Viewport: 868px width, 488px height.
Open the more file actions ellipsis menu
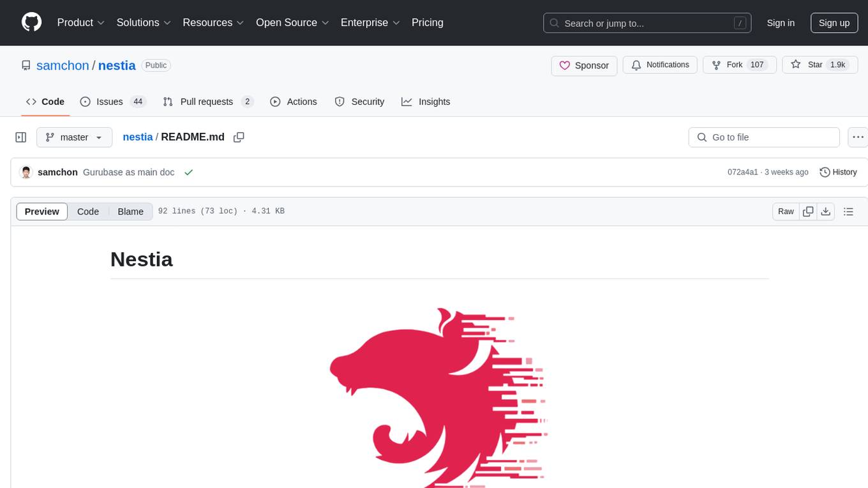[x=858, y=137]
